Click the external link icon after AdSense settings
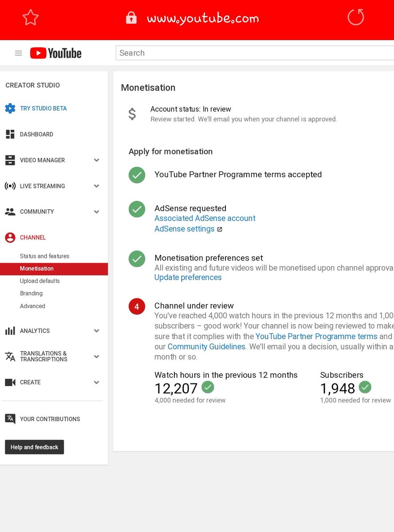Screen dimensions: 394x532 (x=219, y=229)
